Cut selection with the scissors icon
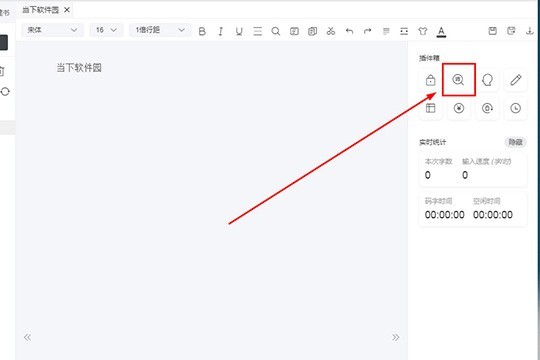The image size is (540, 360). pyautogui.click(x=331, y=31)
